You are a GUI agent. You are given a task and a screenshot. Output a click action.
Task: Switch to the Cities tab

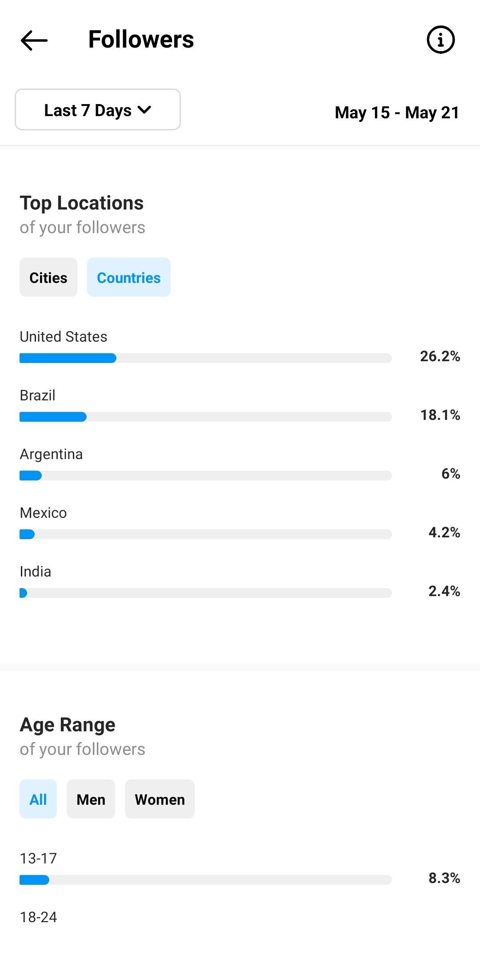48,277
